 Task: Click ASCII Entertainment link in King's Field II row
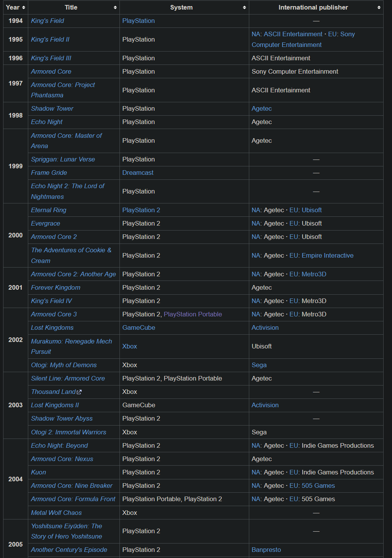pos(293,34)
